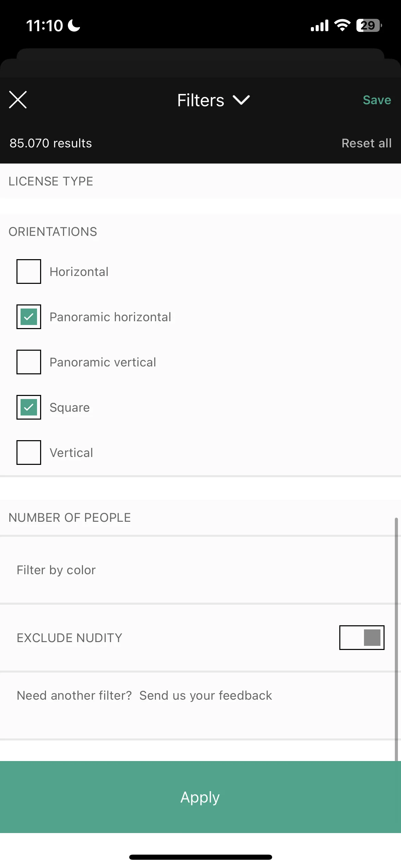This screenshot has width=401, height=868.
Task: Expand the Filters title chevron
Action: (241, 100)
